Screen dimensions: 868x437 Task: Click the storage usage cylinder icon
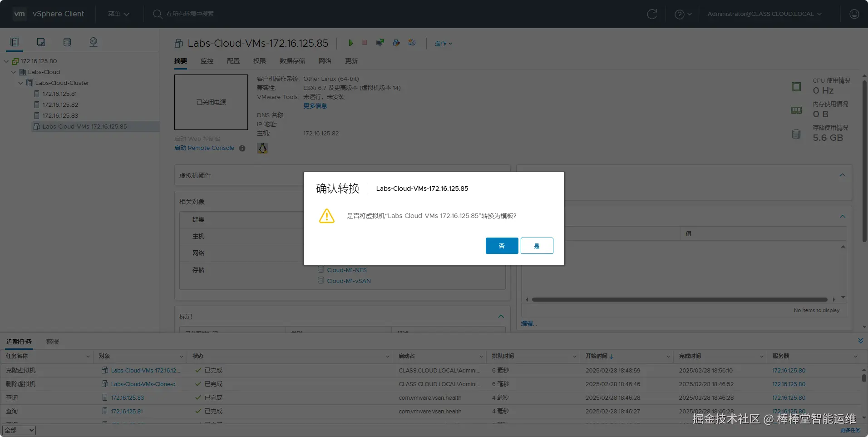(x=796, y=134)
